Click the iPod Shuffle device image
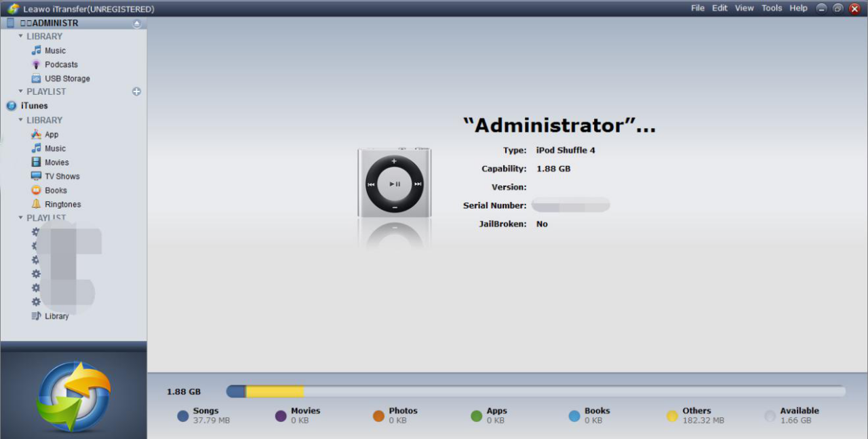Screen dimensions: 868x439 coord(394,183)
